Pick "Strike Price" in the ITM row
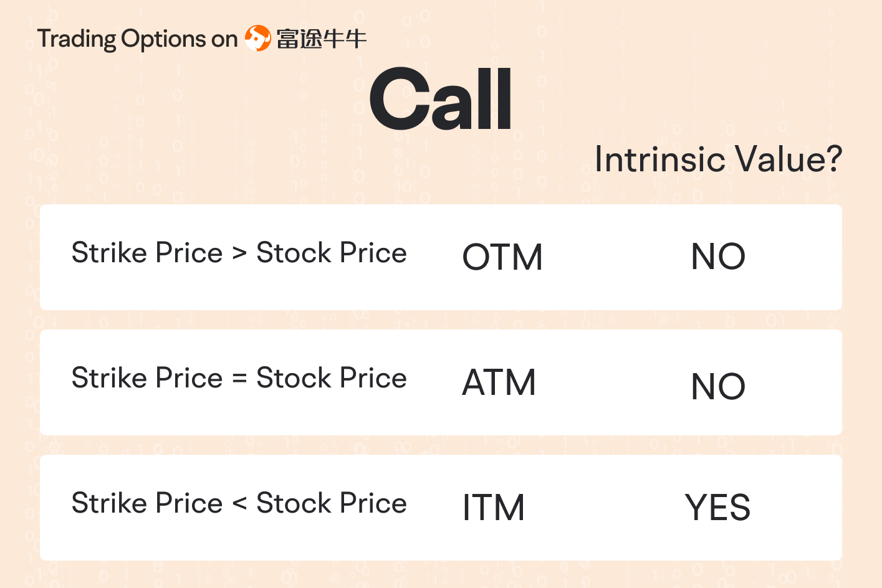The width and height of the screenshot is (882, 588). [147, 503]
